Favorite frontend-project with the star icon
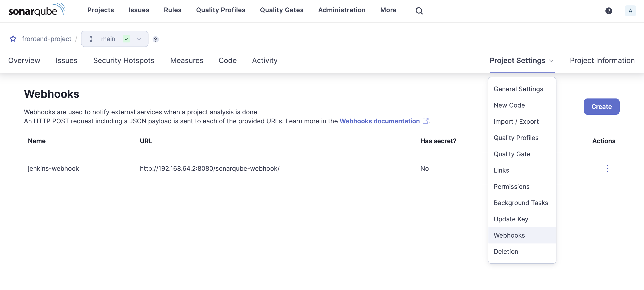Screen dimensions: 644x290 tap(13, 39)
